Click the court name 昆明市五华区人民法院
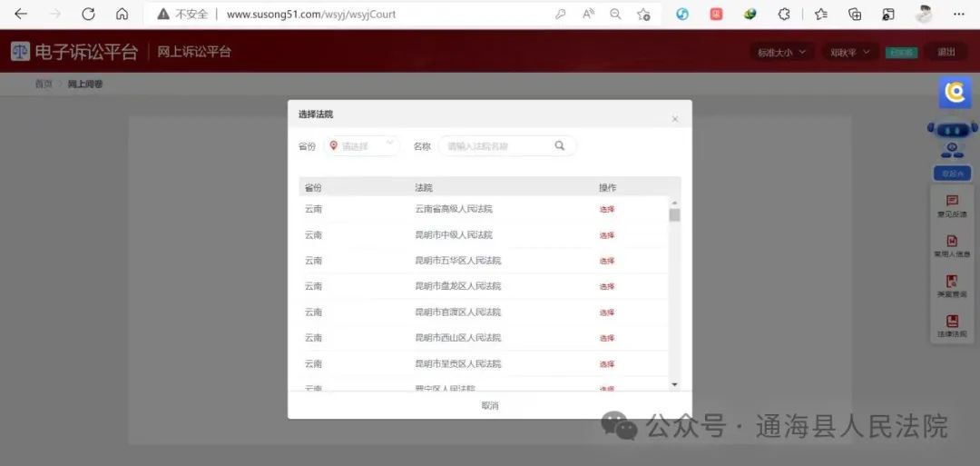The width and height of the screenshot is (980, 466). 458,261
